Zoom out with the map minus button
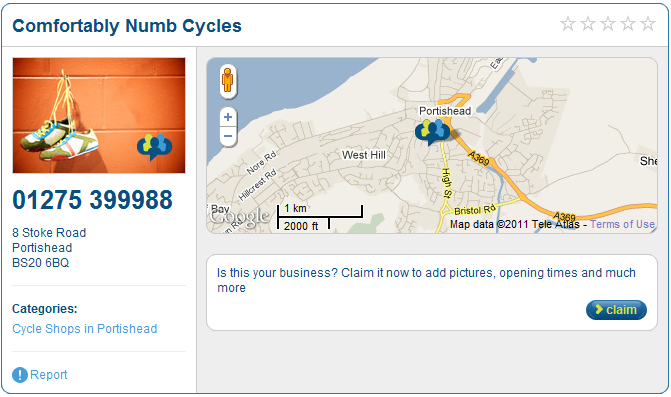 (x=228, y=136)
